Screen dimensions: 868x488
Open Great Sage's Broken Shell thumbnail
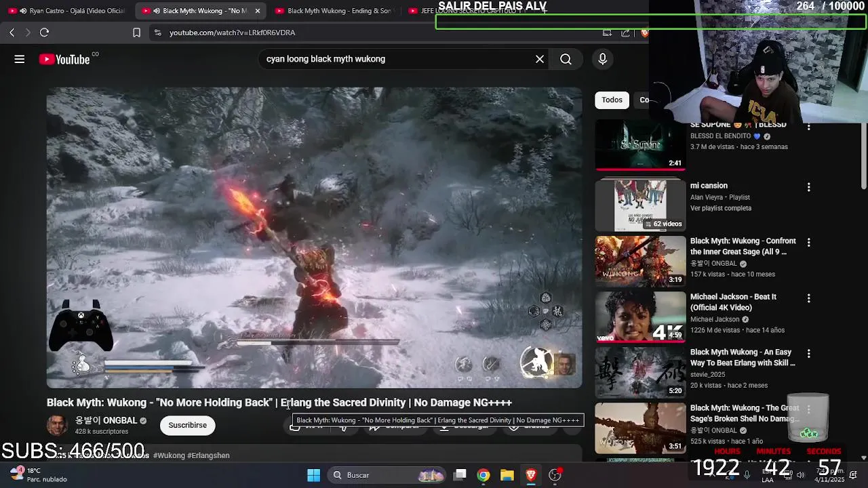(640, 428)
